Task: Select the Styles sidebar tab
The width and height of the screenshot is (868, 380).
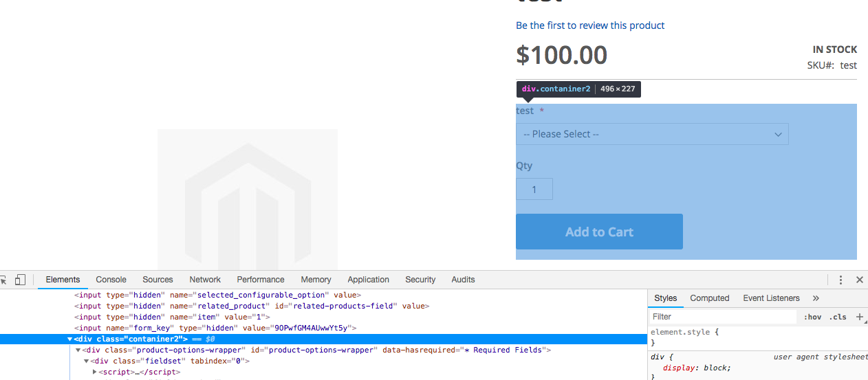Action: pos(666,298)
